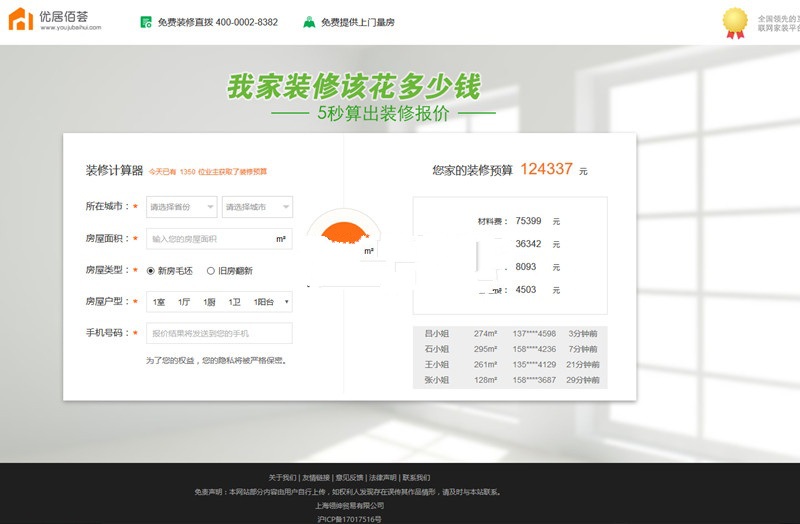
Task: Click the 免费提供上门量房 link
Action: 358,22
